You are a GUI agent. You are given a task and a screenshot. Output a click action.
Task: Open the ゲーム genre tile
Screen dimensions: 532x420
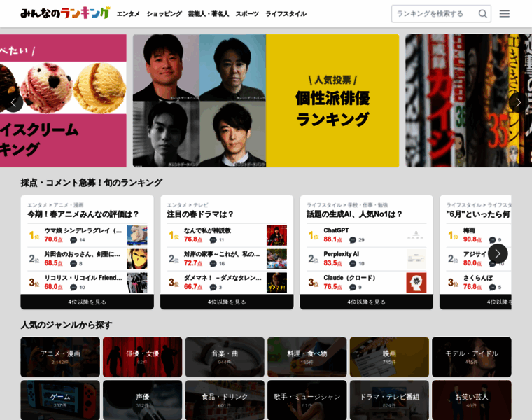(x=60, y=400)
